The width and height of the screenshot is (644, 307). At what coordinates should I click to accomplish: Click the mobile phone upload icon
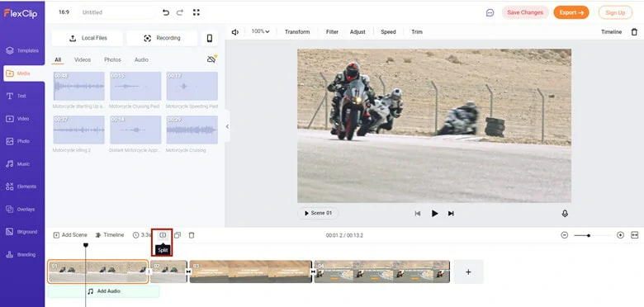[x=210, y=38]
